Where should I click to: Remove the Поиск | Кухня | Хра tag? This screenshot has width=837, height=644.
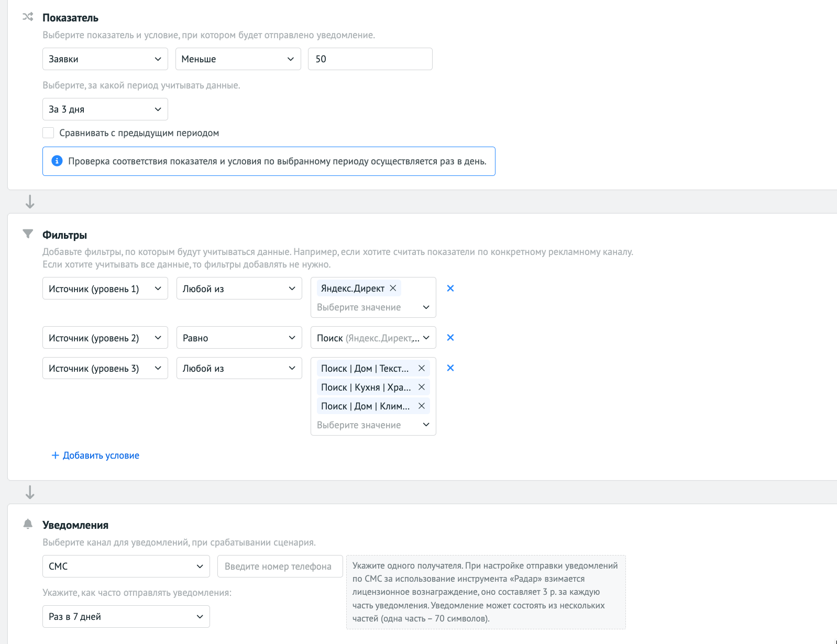click(x=422, y=387)
